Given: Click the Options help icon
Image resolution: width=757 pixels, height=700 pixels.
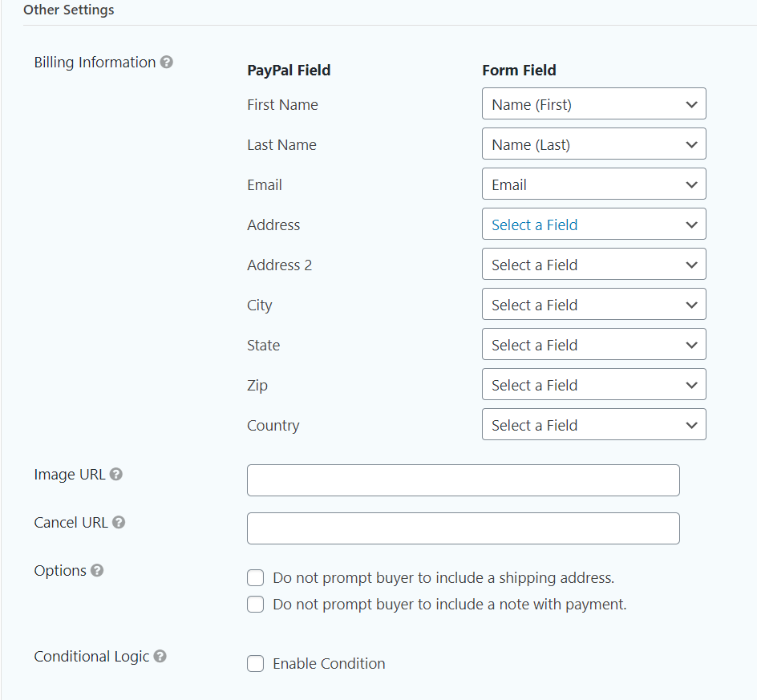Looking at the screenshot, I should click(x=97, y=571).
